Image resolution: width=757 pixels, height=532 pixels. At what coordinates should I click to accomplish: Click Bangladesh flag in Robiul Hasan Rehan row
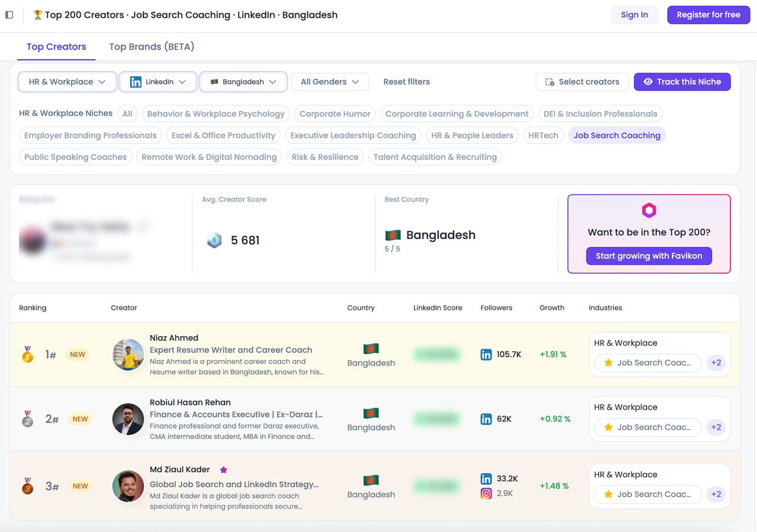(371, 413)
